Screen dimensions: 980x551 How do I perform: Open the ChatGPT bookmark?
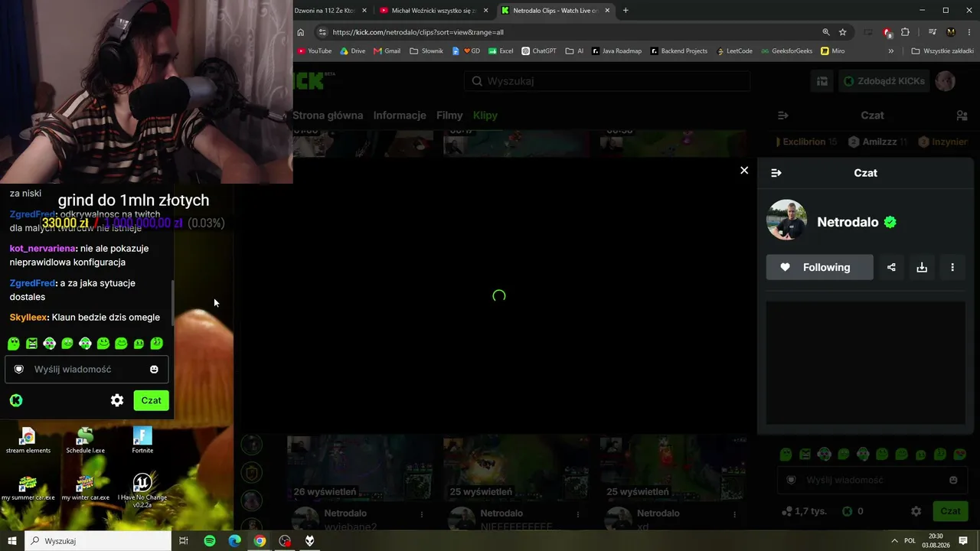[539, 51]
